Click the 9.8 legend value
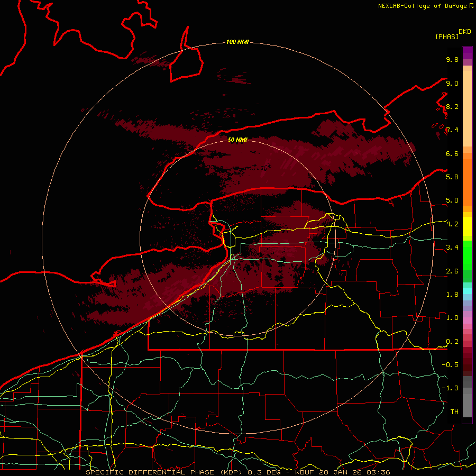The width and height of the screenshot is (476, 476). [452, 59]
